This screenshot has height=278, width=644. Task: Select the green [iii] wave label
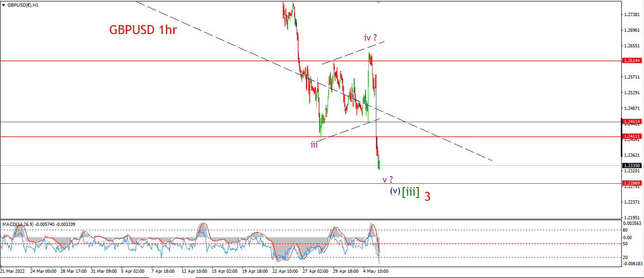[410, 192]
